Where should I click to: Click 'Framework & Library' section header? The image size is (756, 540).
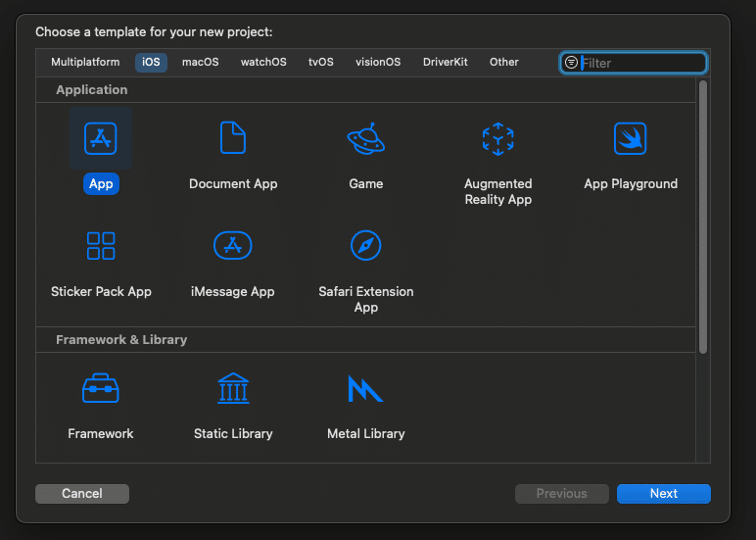tap(121, 340)
